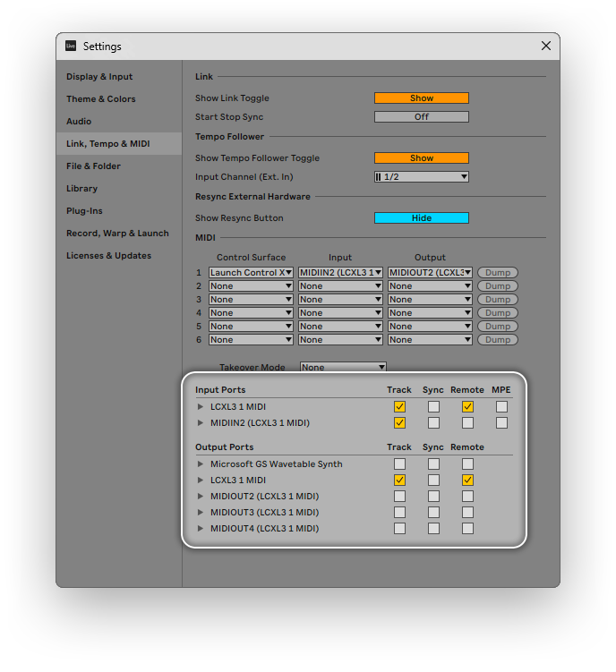This screenshot has height=672, width=616.
Task: Open the MIDIOUT2 Output dropdown in row 1
Action: coord(430,273)
